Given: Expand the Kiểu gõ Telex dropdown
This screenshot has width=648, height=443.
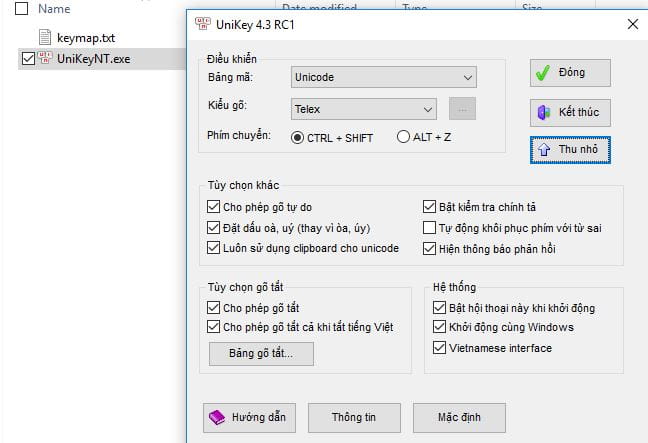Looking at the screenshot, I should pos(364,108).
